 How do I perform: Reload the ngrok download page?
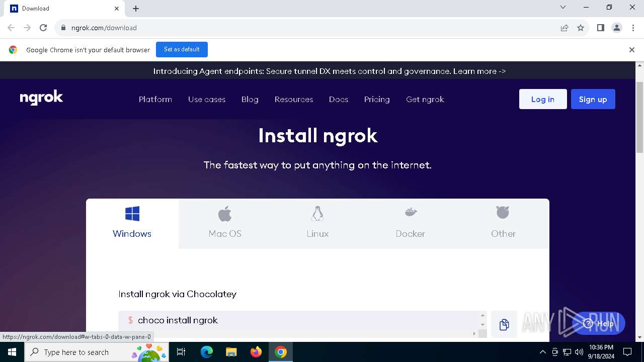tap(43, 28)
